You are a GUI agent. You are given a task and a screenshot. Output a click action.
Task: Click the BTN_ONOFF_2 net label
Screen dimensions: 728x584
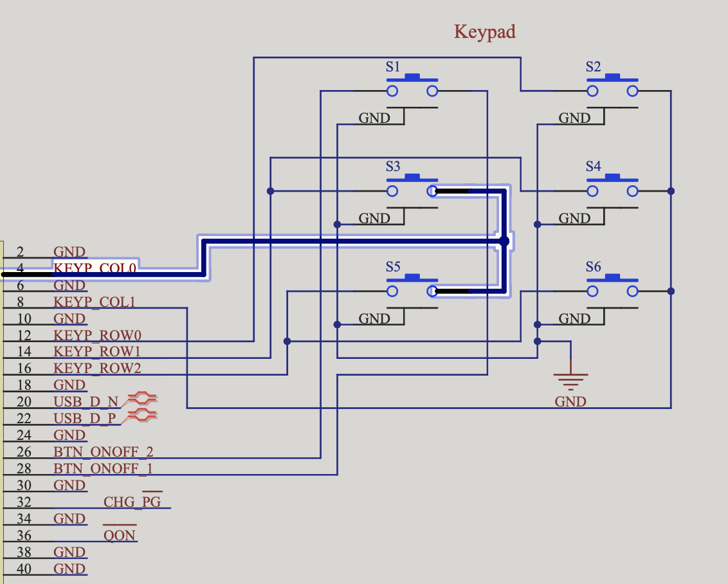click(x=103, y=452)
